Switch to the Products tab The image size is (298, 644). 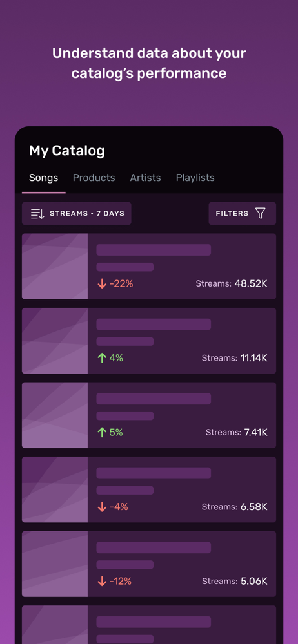click(x=94, y=178)
